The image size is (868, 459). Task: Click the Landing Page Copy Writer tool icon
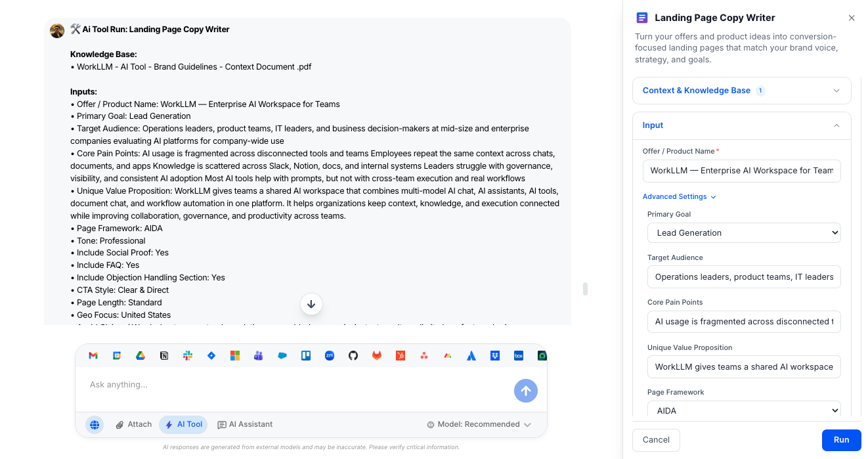[642, 18]
